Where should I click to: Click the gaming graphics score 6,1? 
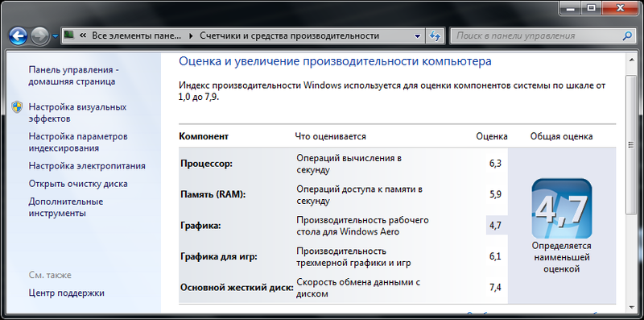(495, 256)
